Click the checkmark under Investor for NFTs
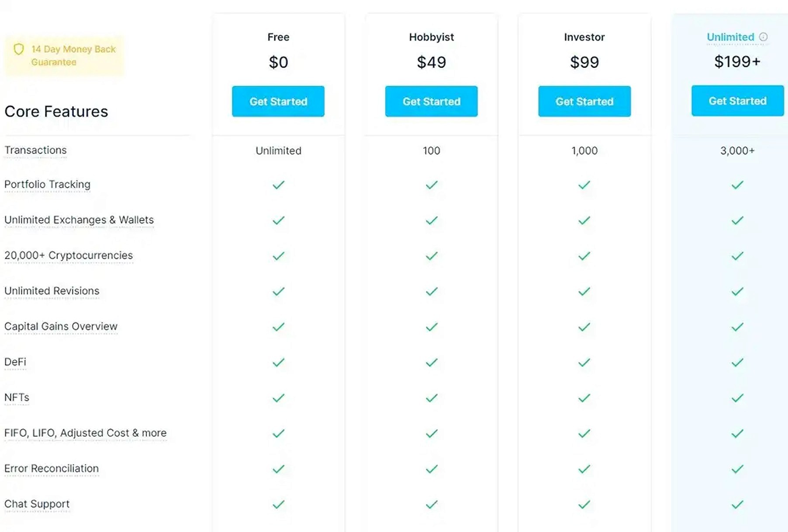The height and width of the screenshot is (532, 788). (x=584, y=398)
